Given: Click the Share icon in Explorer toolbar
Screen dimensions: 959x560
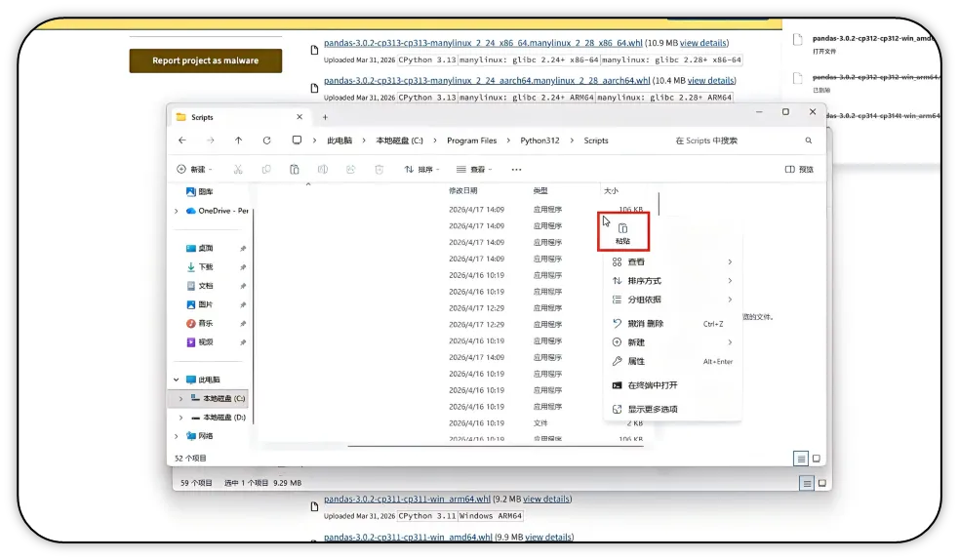Looking at the screenshot, I should pos(350,170).
